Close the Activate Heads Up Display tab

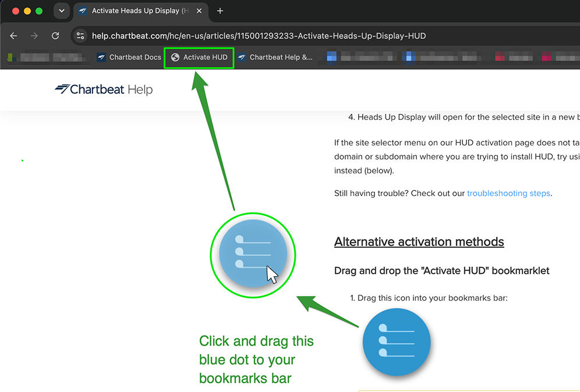[x=199, y=10]
